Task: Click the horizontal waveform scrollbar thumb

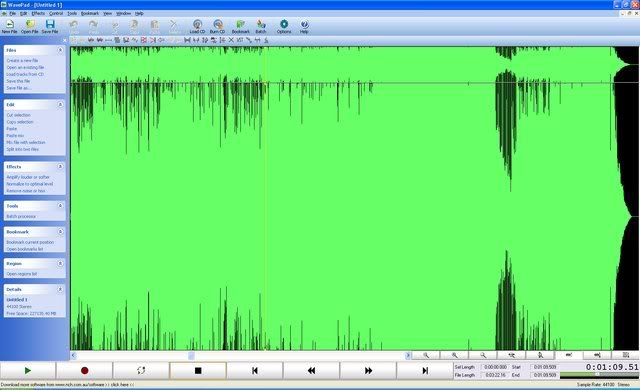Action: (191, 356)
